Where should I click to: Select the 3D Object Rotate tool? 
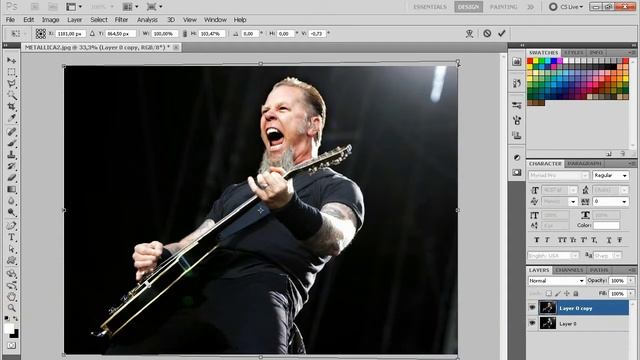click(x=11, y=273)
